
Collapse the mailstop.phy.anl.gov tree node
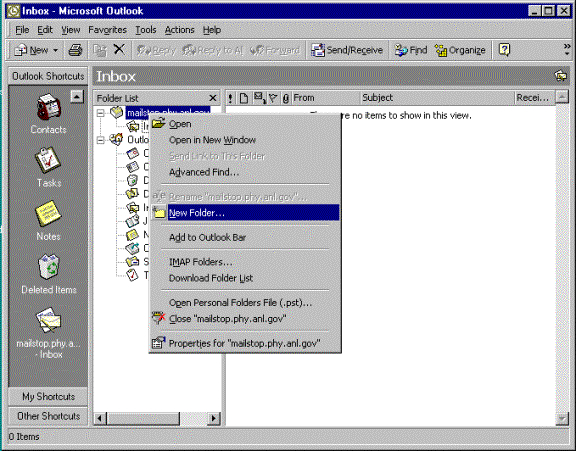(x=100, y=113)
